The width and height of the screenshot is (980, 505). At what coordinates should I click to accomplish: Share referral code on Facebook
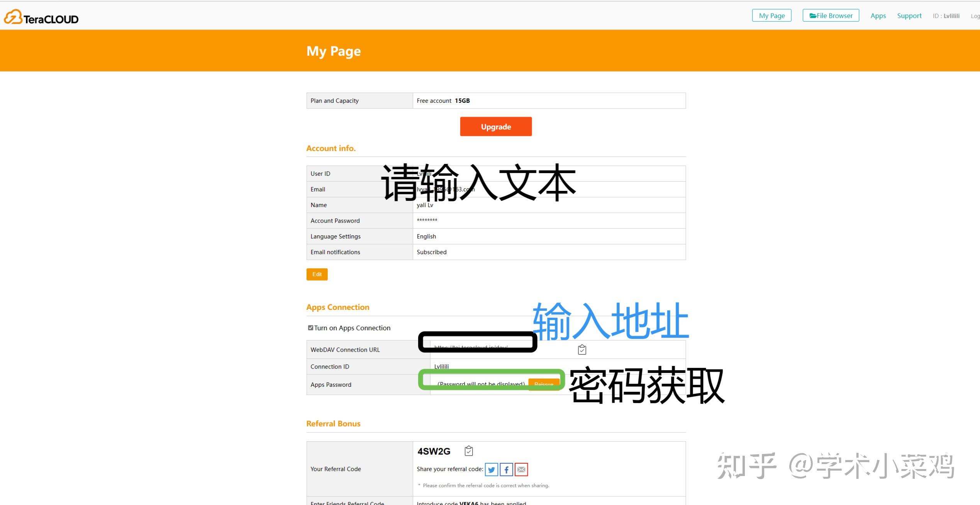(506, 469)
